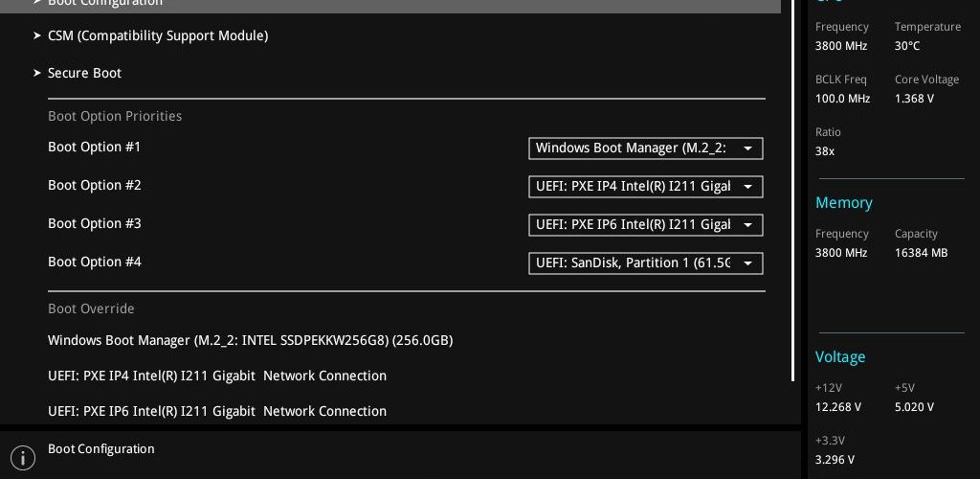The width and height of the screenshot is (980, 479).
Task: Click the arrow icon next to Secure Boot
Action: pos(37,73)
